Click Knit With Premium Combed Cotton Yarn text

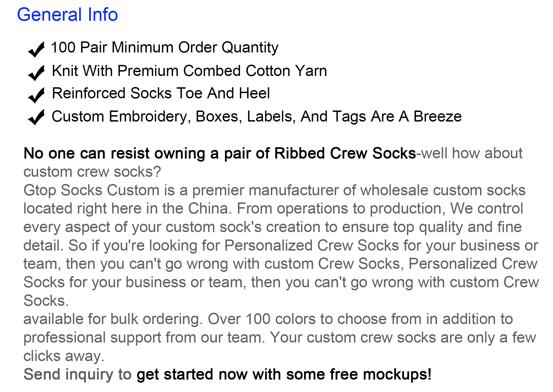click(x=189, y=71)
